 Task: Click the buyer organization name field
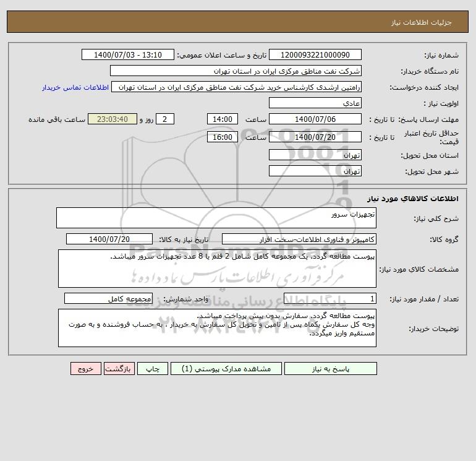236,71
